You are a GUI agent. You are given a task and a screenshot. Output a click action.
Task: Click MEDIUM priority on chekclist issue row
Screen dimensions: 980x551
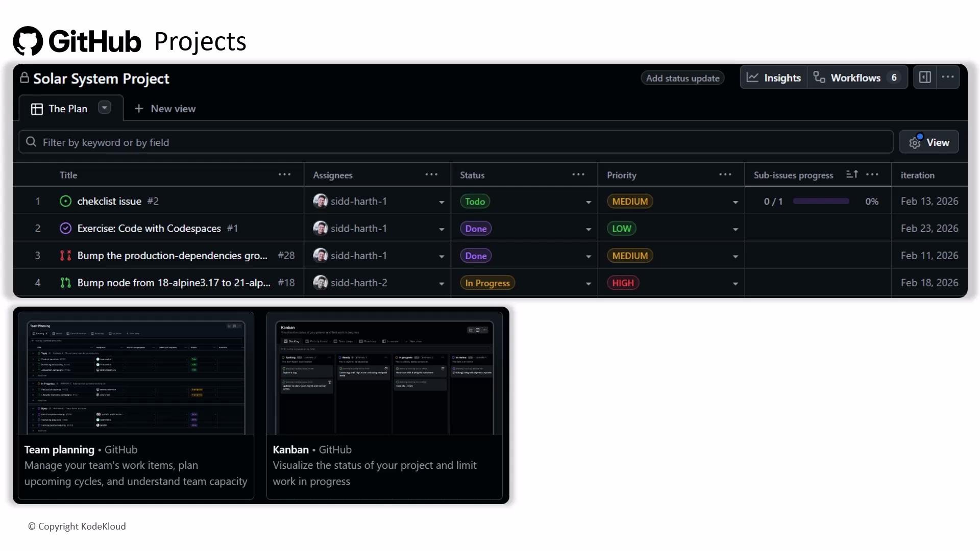[x=630, y=201]
